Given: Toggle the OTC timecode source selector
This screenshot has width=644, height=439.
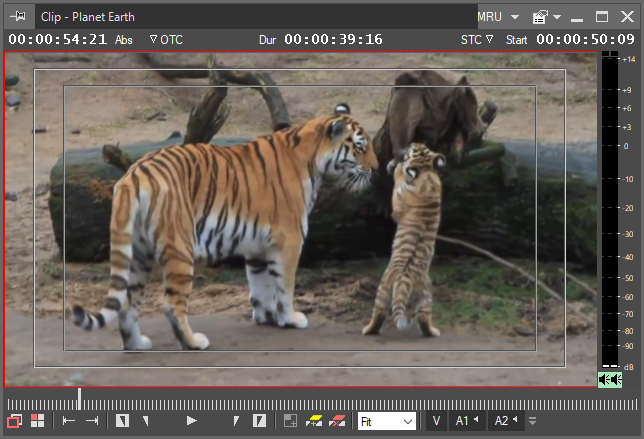Looking at the screenshot, I should coord(166,40).
